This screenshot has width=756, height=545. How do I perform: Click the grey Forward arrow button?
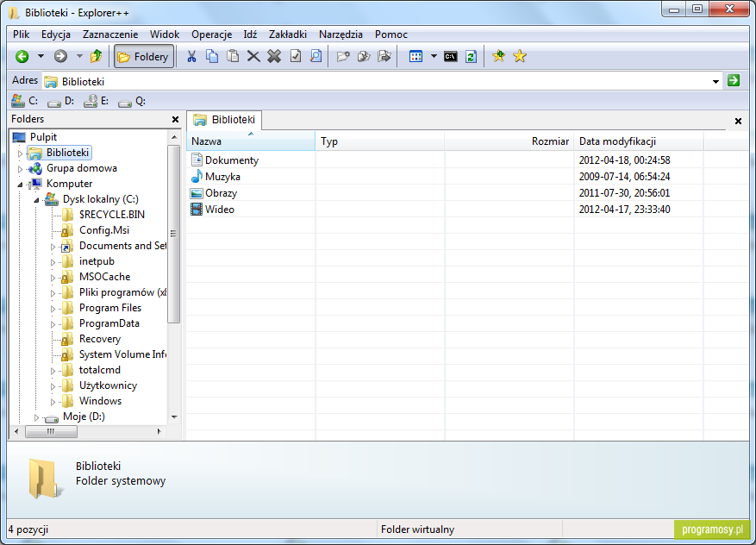(60, 56)
